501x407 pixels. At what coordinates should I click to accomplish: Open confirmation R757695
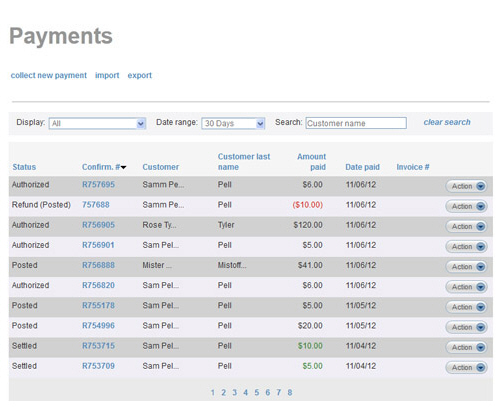pos(98,185)
